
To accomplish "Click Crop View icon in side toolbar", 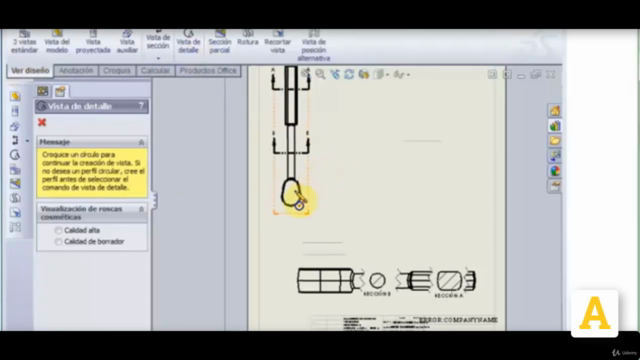I will pos(15,213).
